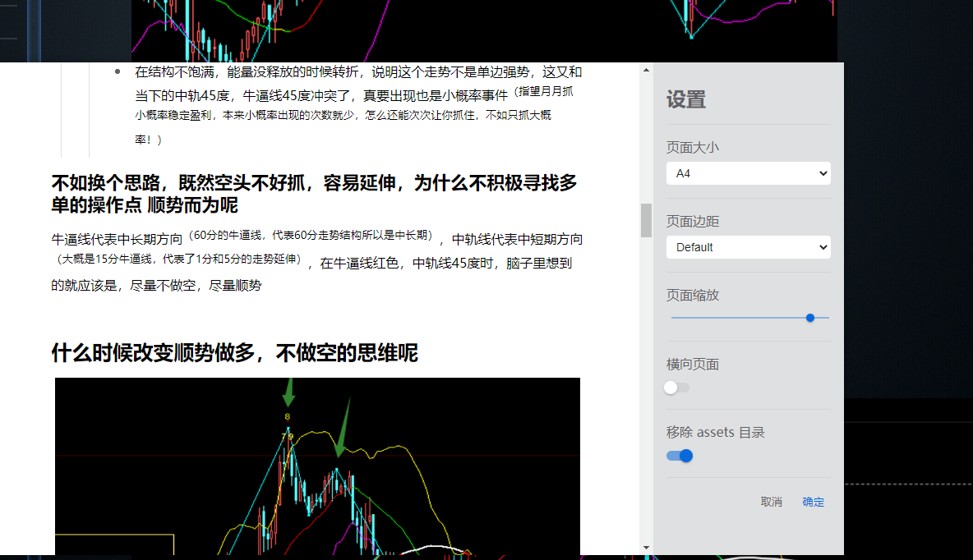973x560 pixels.
Task: Open the A4 page size dropdown
Action: pos(748,173)
